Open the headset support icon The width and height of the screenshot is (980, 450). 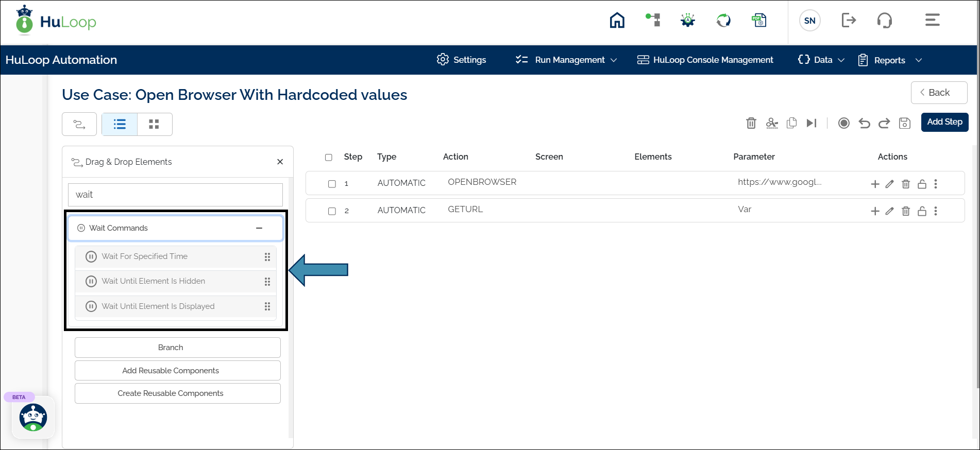(884, 21)
